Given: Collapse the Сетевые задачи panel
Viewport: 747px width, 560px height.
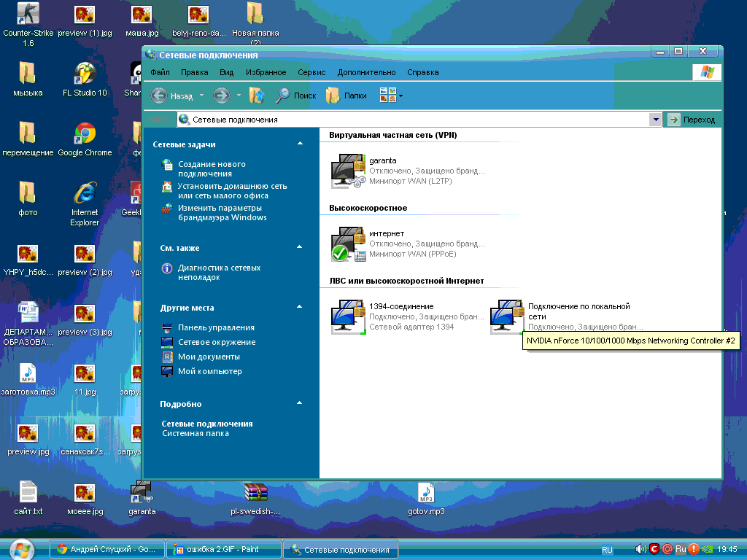Looking at the screenshot, I should pos(300,144).
